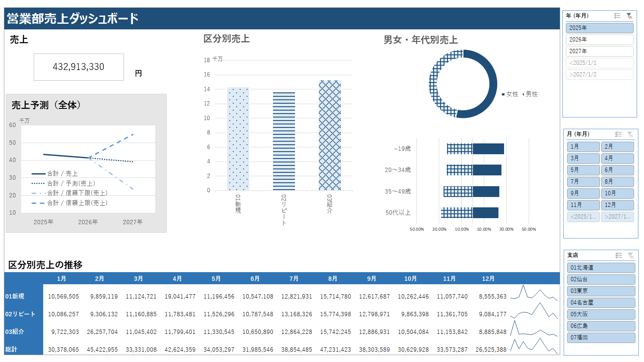Click the 女性 legend color swatch

pos(503,94)
